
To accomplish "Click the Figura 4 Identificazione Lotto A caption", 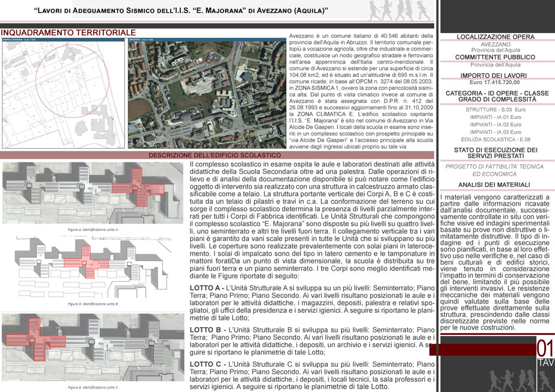I will [x=93, y=230].
